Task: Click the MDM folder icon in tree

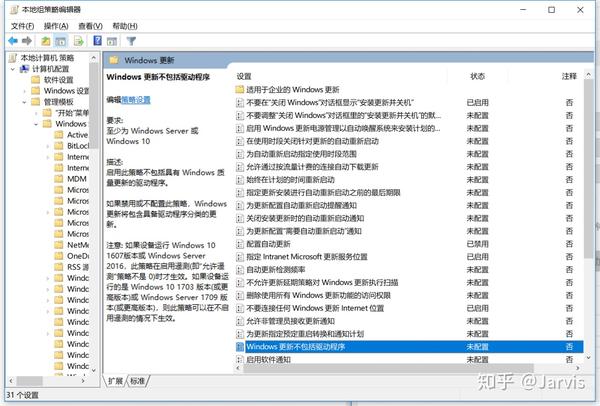Action: 59,179
